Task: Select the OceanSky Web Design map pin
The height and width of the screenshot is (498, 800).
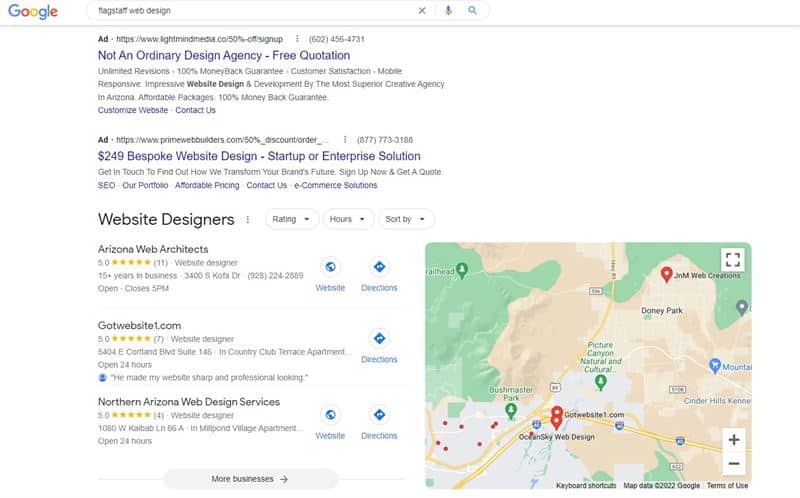Action: (556, 422)
